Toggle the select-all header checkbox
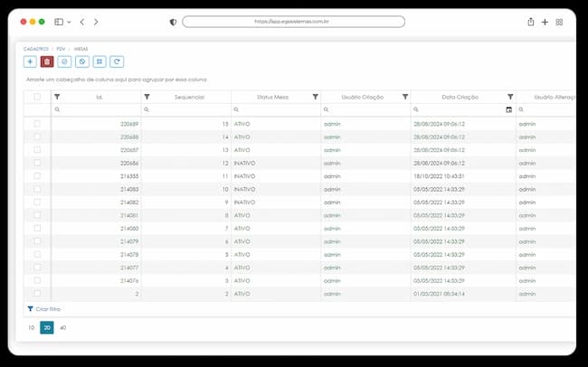The image size is (588, 367). point(37,97)
